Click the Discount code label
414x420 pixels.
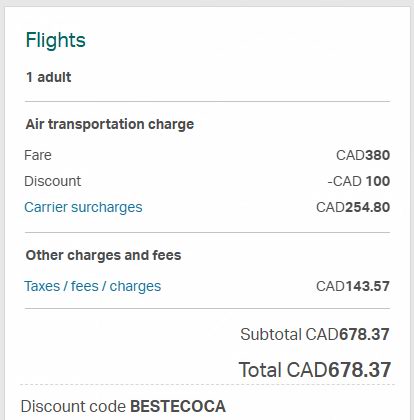pyautogui.click(x=73, y=406)
